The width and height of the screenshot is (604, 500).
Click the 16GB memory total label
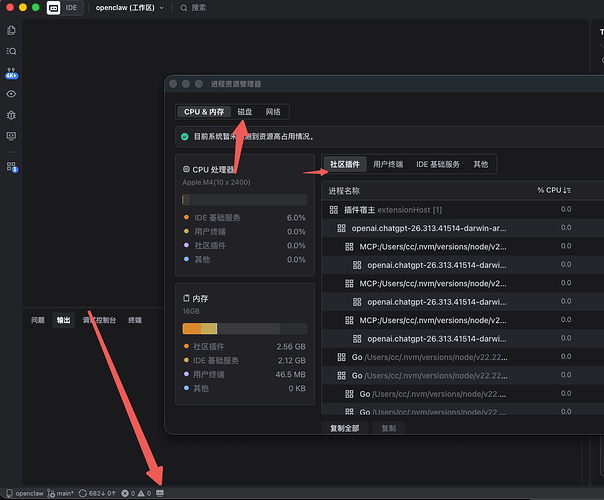[191, 311]
